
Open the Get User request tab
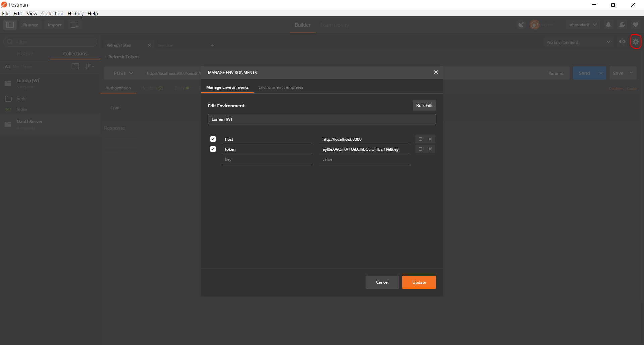(181, 45)
